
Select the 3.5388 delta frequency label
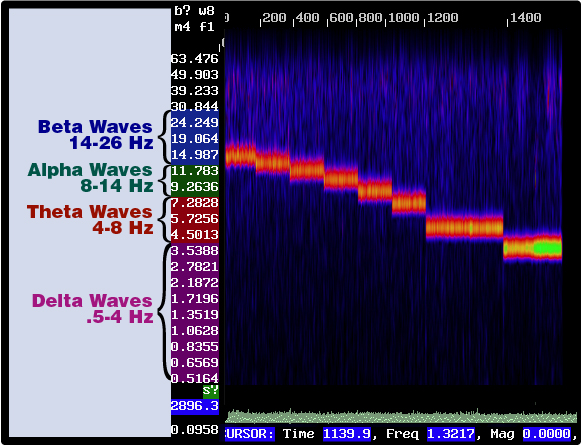[x=195, y=251]
